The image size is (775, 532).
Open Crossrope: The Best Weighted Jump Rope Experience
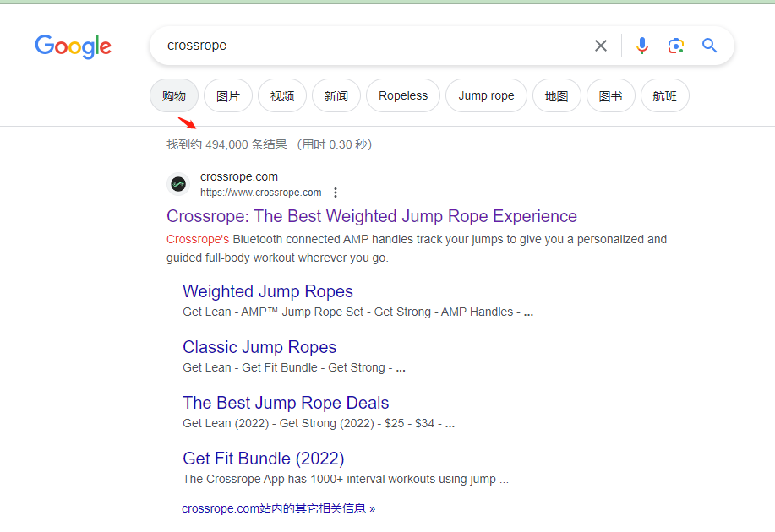click(x=372, y=216)
